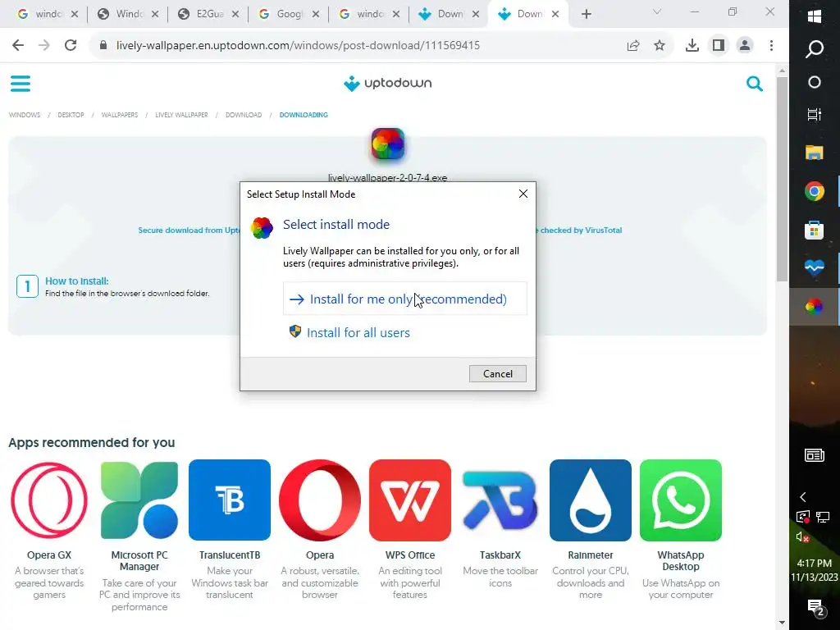Open WPS Office app icon
Image resolution: width=840 pixels, height=630 pixels.
click(410, 500)
